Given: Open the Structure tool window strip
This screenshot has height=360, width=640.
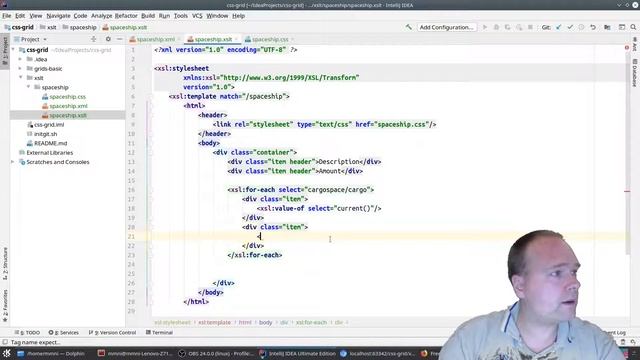Looking at the screenshot, I should pyautogui.click(x=5, y=263).
